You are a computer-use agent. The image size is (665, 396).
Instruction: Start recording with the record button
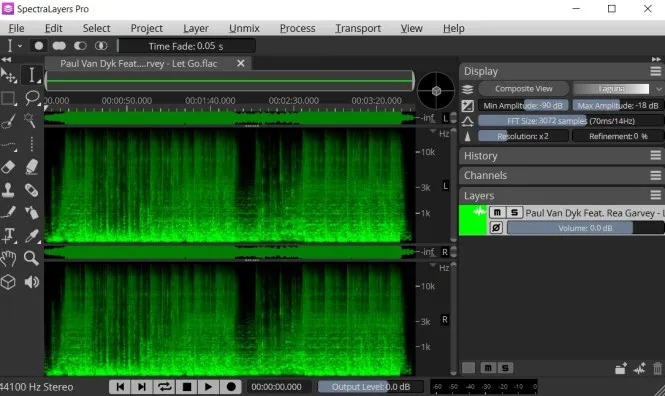(231, 387)
